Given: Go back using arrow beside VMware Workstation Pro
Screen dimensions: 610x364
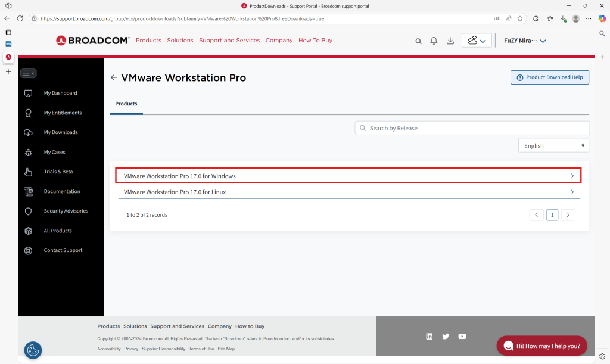Looking at the screenshot, I should [114, 77].
